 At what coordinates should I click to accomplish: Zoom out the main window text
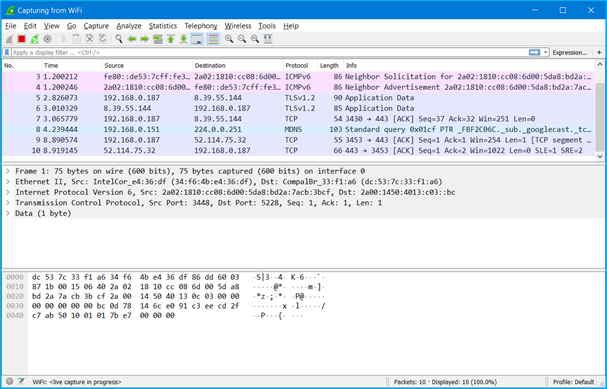tap(242, 39)
